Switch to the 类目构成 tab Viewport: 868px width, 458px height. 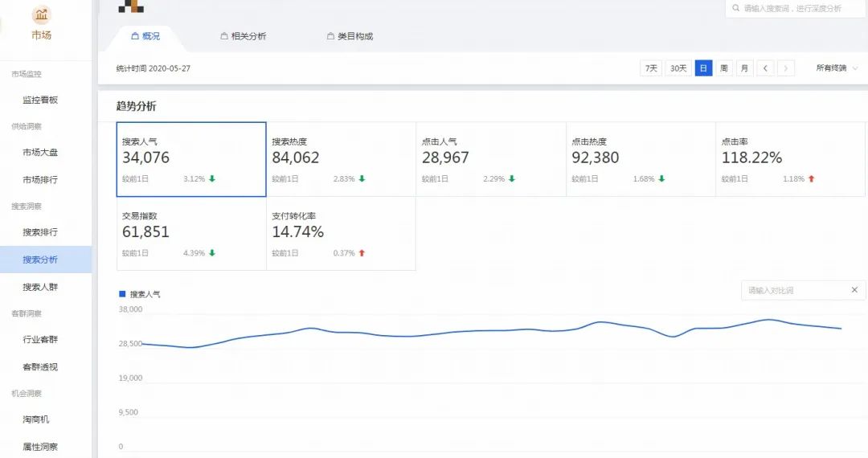pyautogui.click(x=350, y=36)
